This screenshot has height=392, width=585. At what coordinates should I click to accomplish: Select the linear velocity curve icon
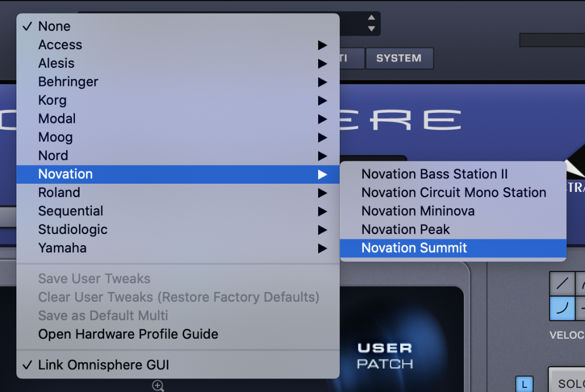coord(562,284)
